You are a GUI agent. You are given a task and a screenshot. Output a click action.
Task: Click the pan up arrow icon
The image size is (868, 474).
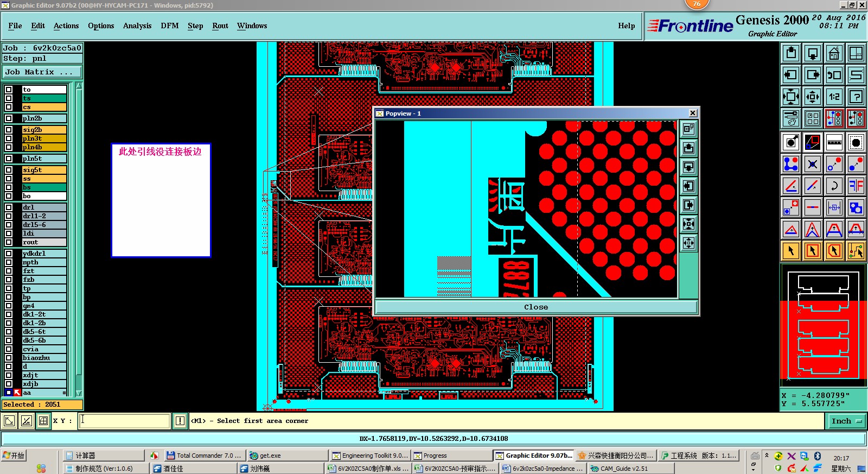tap(791, 53)
